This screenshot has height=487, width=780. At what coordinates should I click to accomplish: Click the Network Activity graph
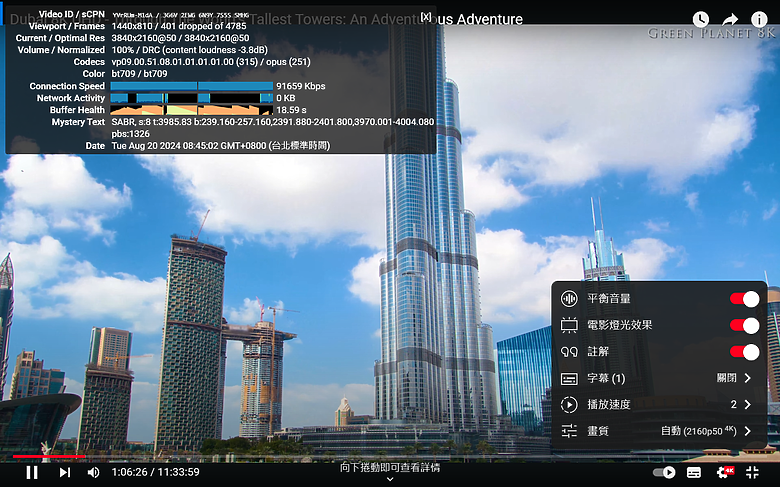click(x=192, y=98)
